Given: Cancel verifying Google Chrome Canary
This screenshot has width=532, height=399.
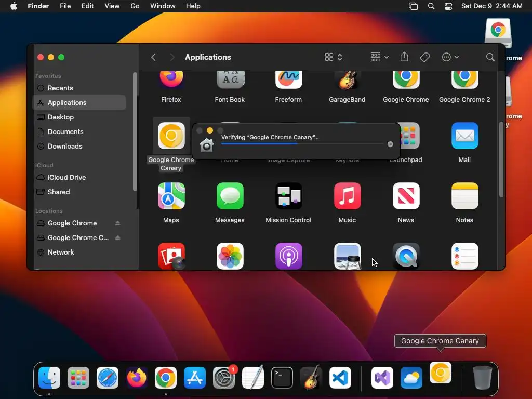Looking at the screenshot, I should coord(390,144).
